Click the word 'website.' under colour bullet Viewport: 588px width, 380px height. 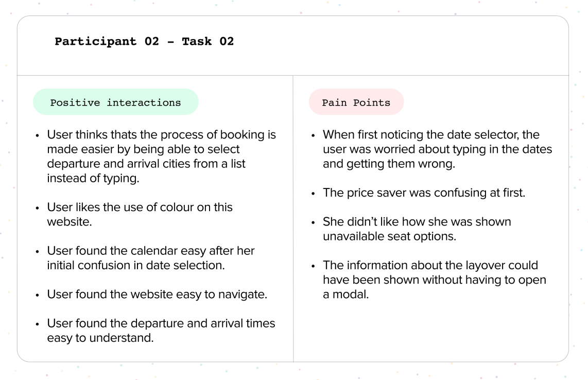click(x=70, y=222)
